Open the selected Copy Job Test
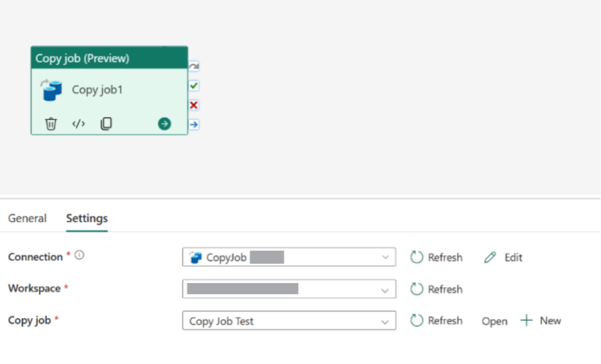This screenshot has width=601, height=364. click(494, 321)
